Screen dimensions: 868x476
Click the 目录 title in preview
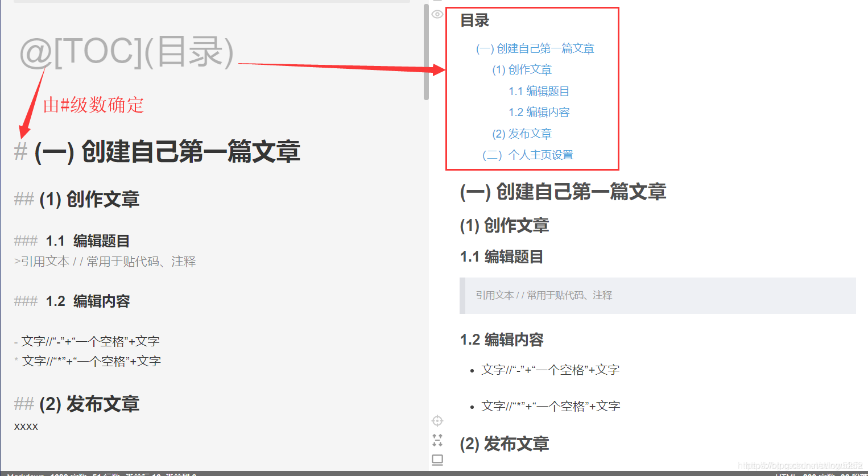475,21
